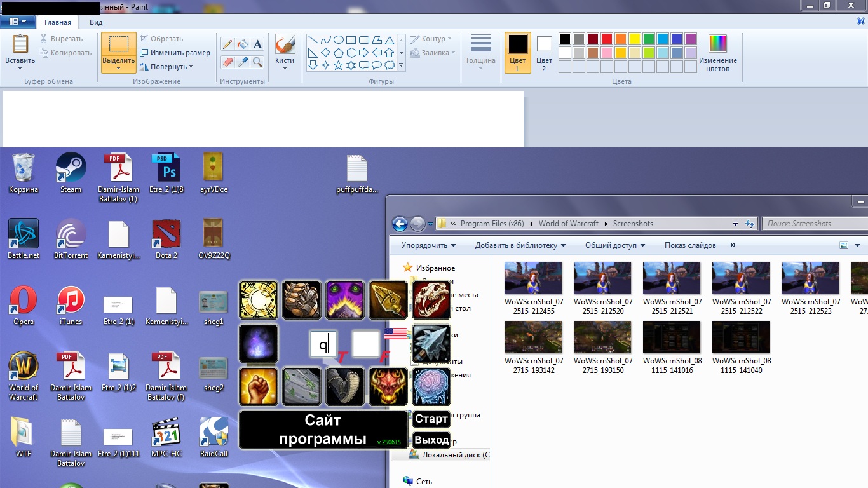Pick the diamond shape in Фигуры
Screen dimensions: 868x488
point(326,52)
